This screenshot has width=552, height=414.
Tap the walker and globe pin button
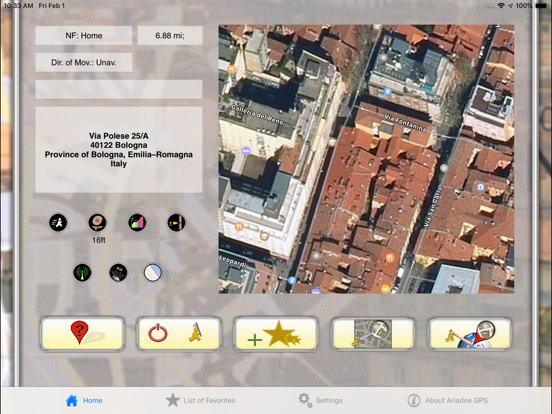tap(470, 333)
